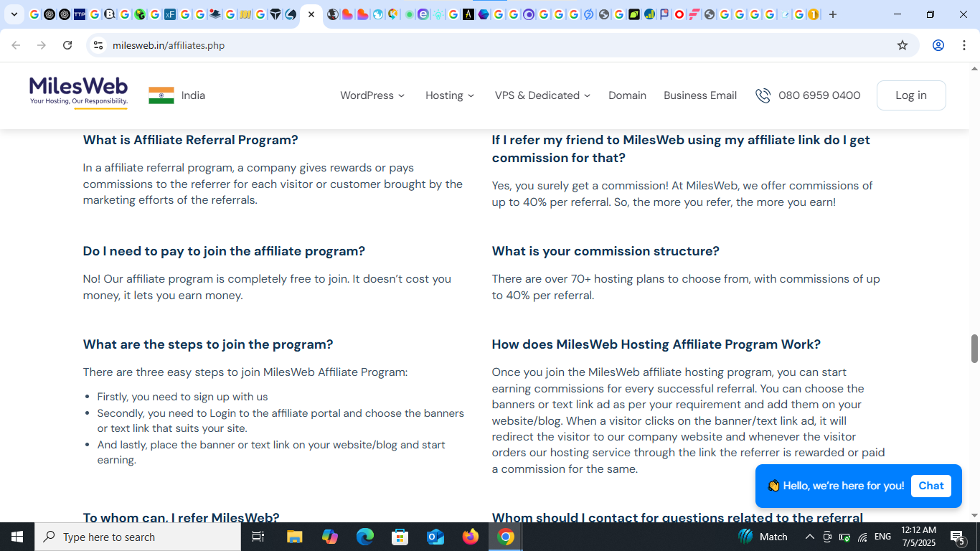Open site information icon in address bar
Image resolution: width=980 pixels, height=551 pixels.
[98, 45]
